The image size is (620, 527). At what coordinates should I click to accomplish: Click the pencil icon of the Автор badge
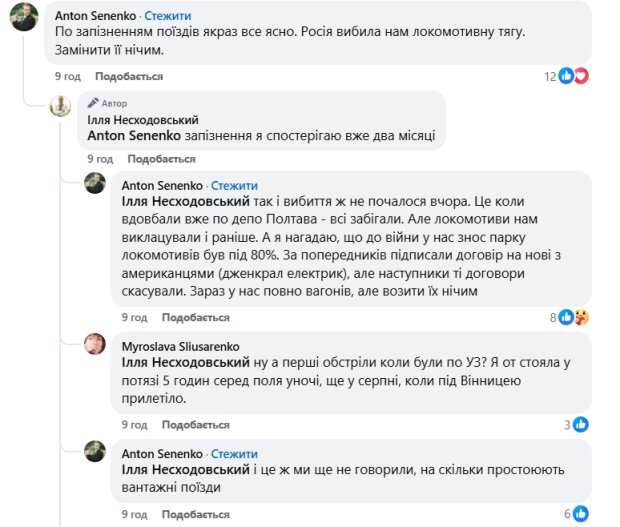(x=93, y=103)
